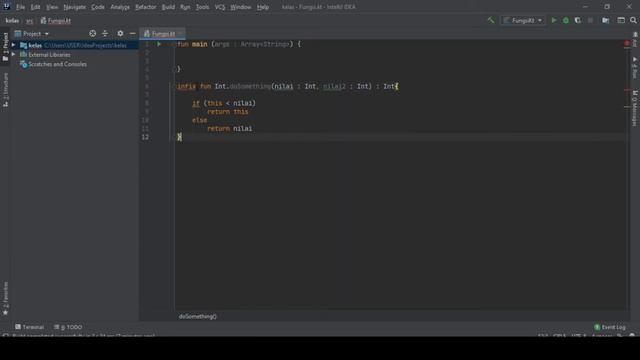Open the View menu

(x=52, y=7)
